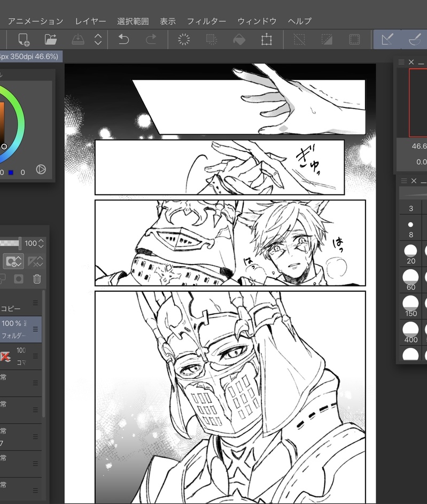The image size is (427, 504).
Task: Activate the Scale/Rotate transform icon
Action: pos(267,40)
